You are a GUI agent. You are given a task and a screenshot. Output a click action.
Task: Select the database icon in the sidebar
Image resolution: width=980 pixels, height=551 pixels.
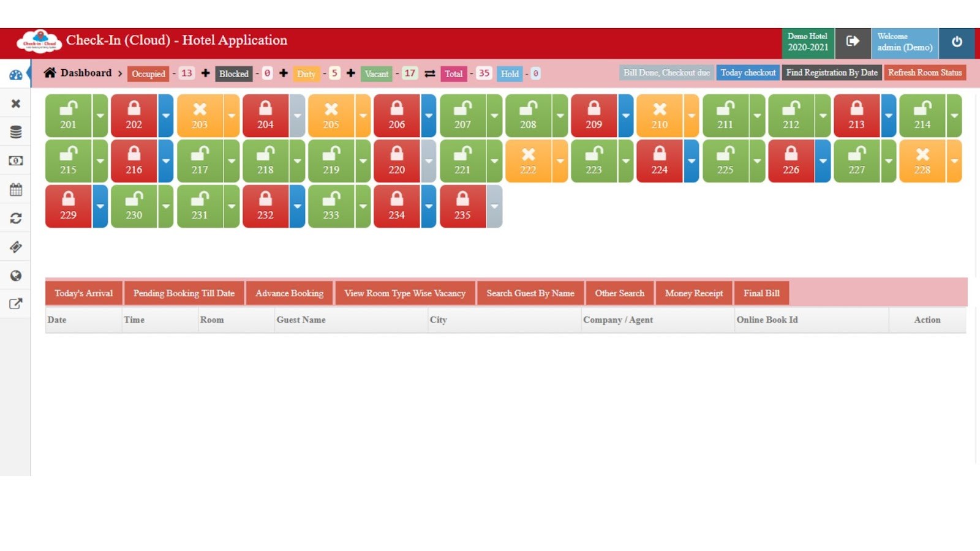pos(15,132)
